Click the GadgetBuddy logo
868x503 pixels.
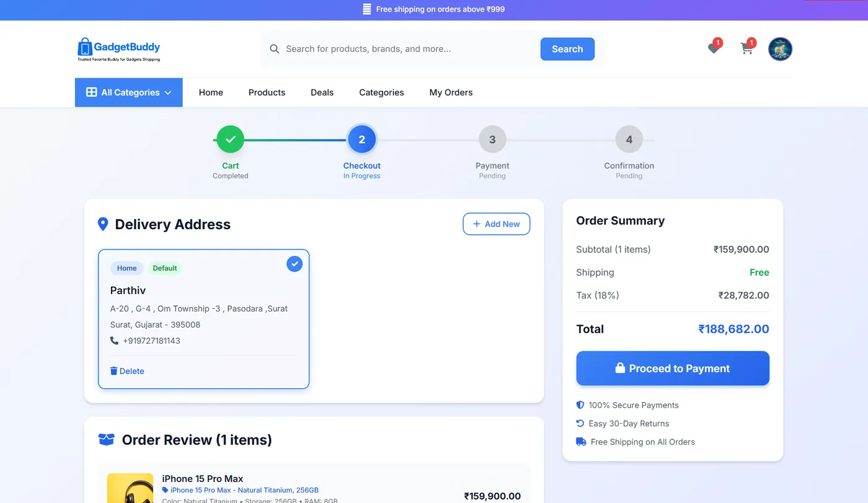click(118, 49)
